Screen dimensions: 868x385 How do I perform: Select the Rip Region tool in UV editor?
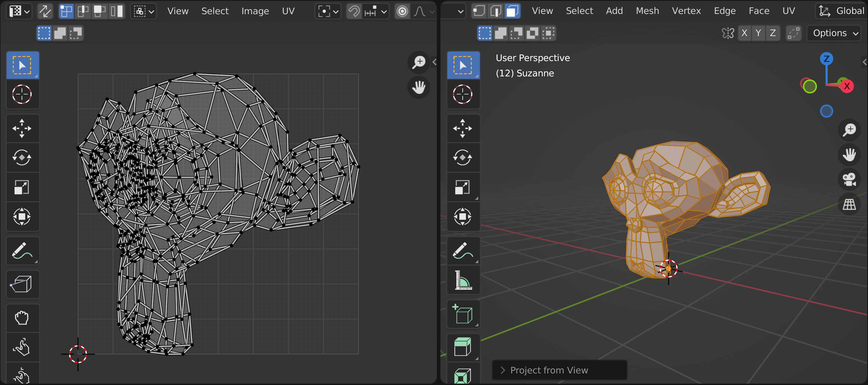click(x=22, y=285)
